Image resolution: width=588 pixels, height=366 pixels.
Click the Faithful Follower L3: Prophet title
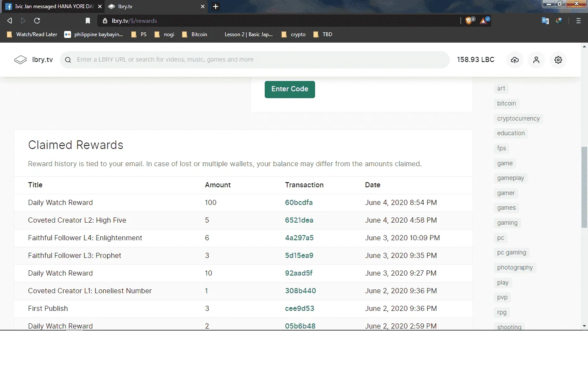(x=74, y=255)
